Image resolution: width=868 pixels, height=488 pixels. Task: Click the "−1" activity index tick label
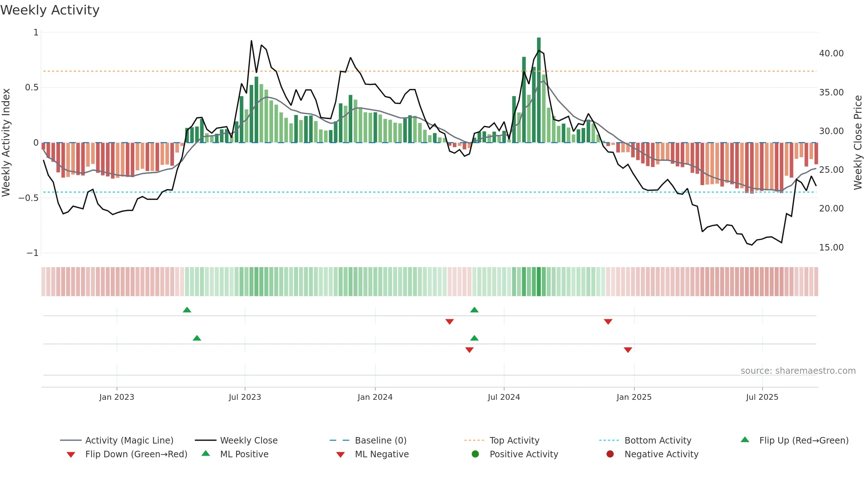click(x=33, y=253)
